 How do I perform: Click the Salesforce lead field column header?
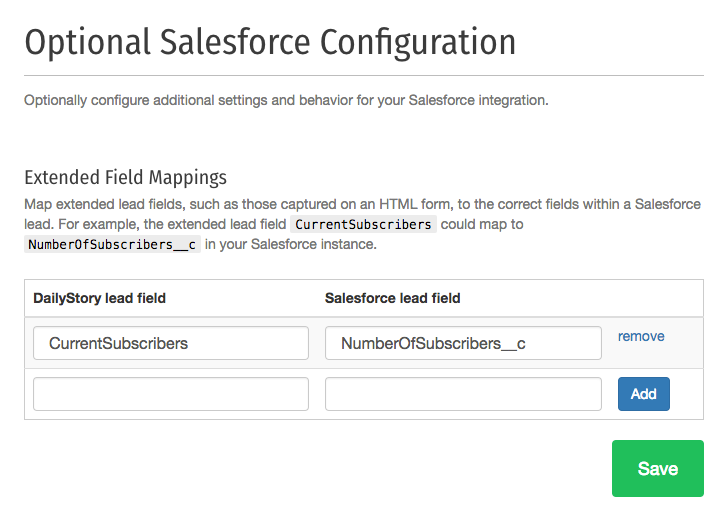click(392, 298)
